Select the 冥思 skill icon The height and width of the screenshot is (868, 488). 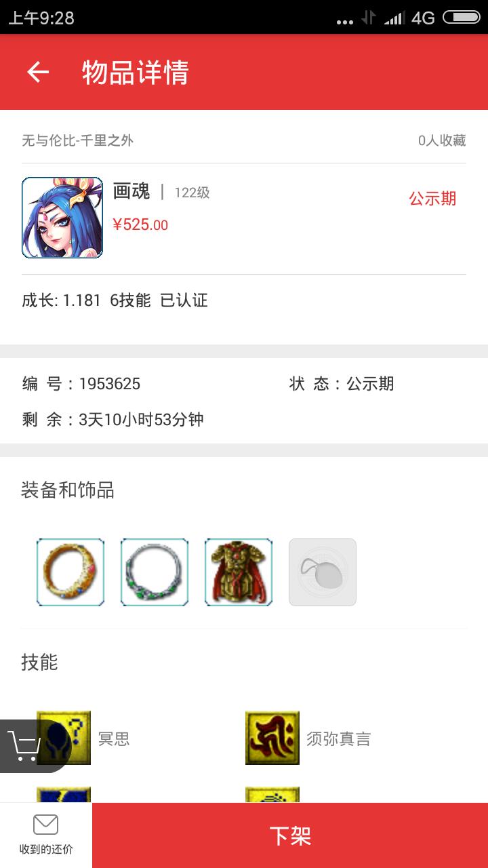(64, 738)
